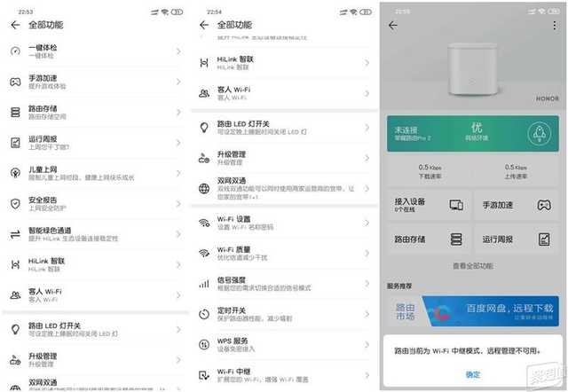Open the chevron on the 定时开关 row
568x392 pixels.
[x=367, y=314]
